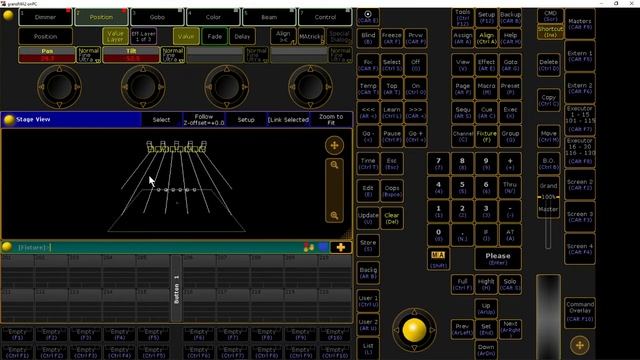The image size is (640, 360).
Task: Click the yellow trackball
Action: [414, 330]
